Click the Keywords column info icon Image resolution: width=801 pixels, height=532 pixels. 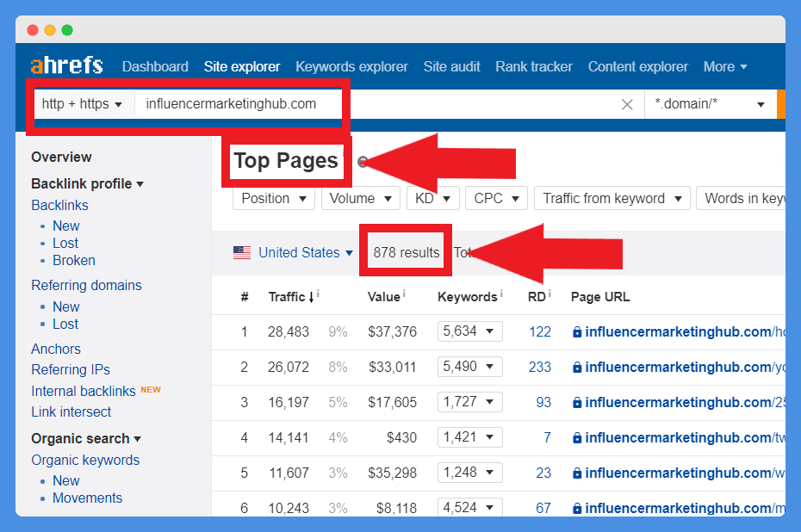tap(501, 293)
